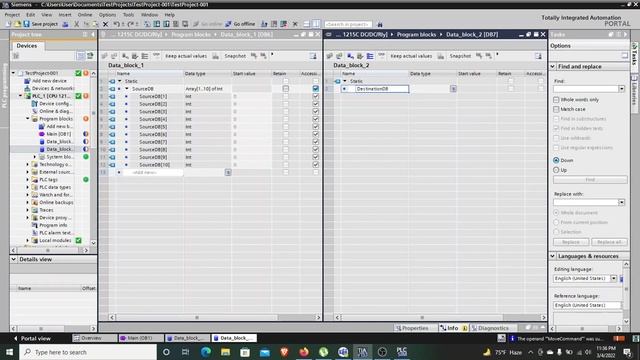The height and width of the screenshot is (360, 640).
Task: Click the far-right icon in the Data_block_2 toolbar
Action: pyautogui.click(x=538, y=56)
